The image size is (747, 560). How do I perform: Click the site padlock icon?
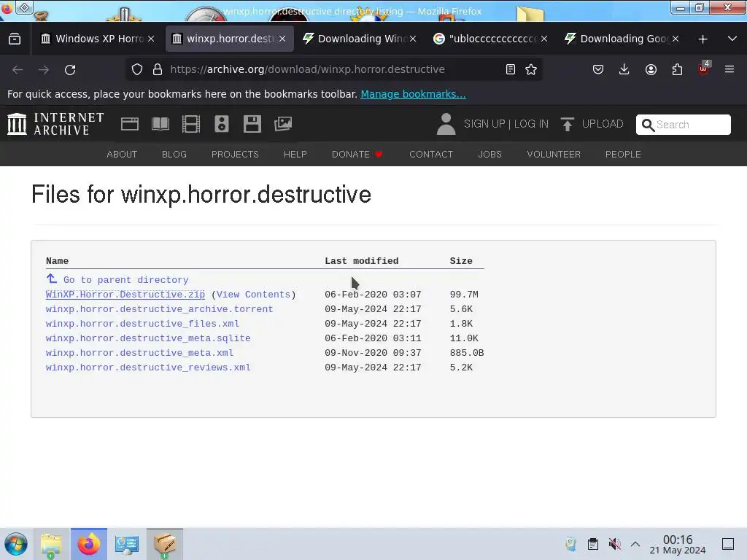pyautogui.click(x=158, y=69)
